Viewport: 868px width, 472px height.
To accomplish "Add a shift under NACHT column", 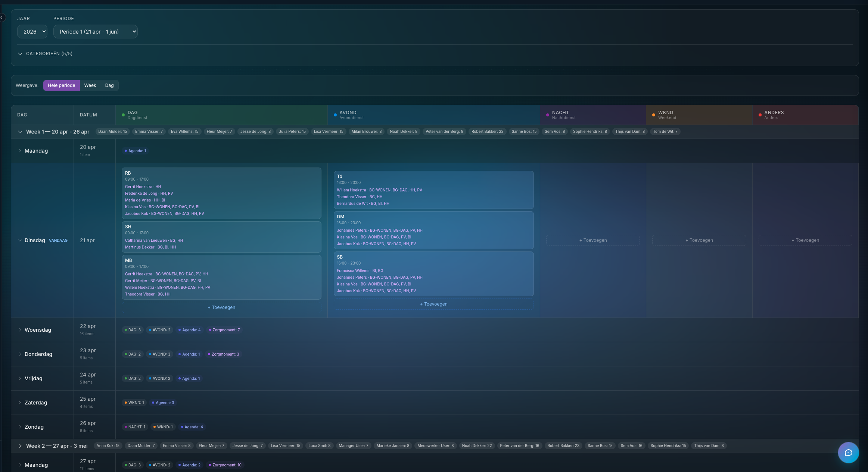I will (x=593, y=240).
